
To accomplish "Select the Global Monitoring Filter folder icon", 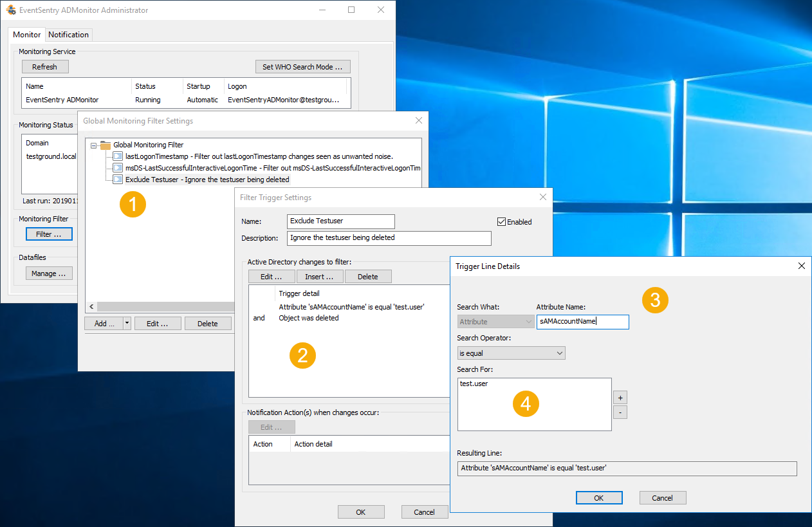I will coord(106,145).
